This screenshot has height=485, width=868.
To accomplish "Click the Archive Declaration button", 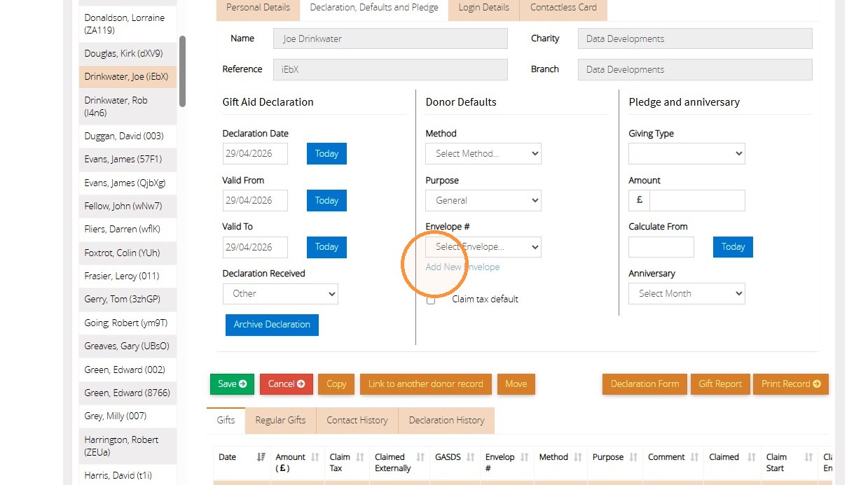I will [272, 325].
